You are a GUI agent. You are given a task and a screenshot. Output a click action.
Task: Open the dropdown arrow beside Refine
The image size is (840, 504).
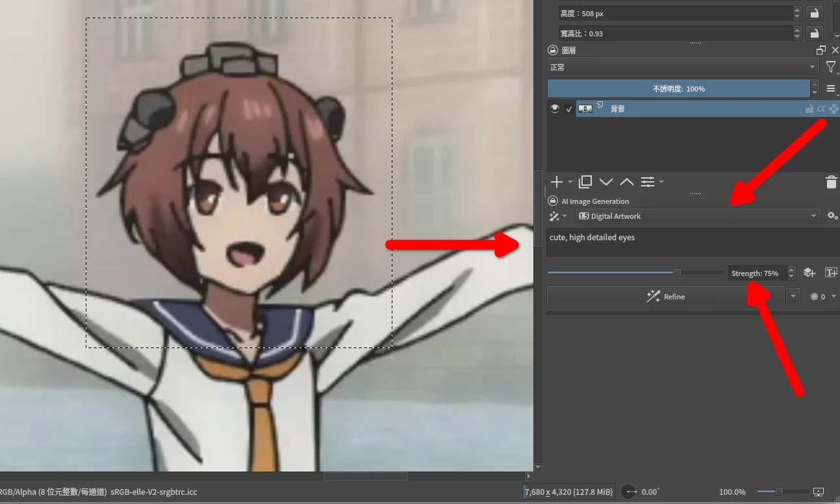(793, 297)
